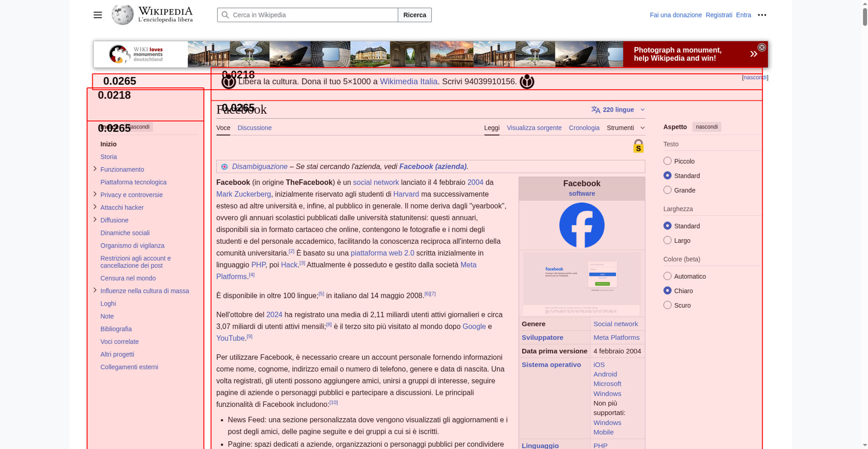Select Standard width option

pyautogui.click(x=667, y=226)
